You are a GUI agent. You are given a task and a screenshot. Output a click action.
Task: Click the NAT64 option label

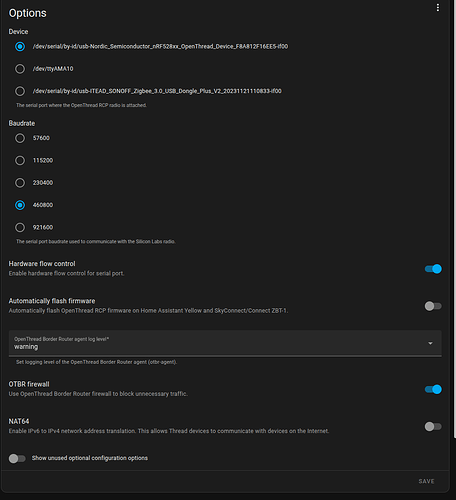coord(19,421)
